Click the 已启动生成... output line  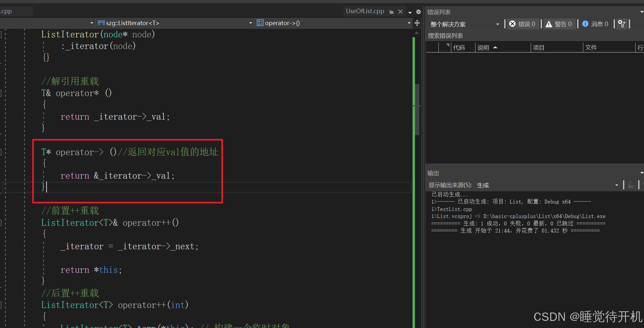pos(449,194)
